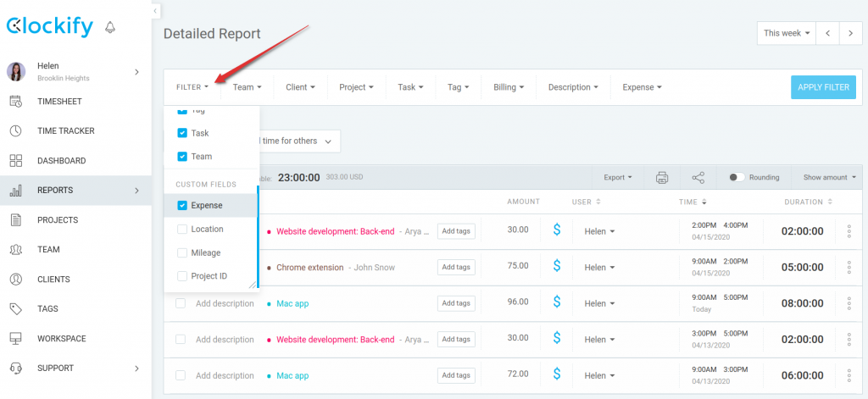Click the filter list resize handle

pos(253,285)
